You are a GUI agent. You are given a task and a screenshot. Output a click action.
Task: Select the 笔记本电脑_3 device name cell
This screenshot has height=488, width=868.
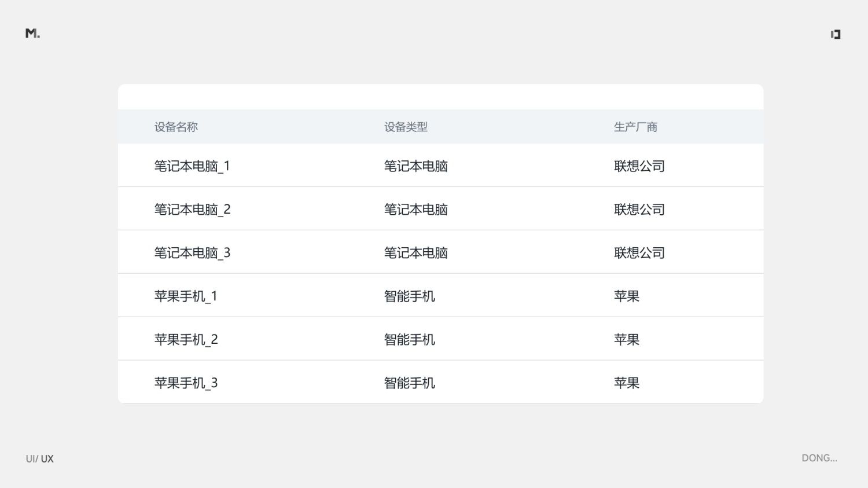pos(192,253)
